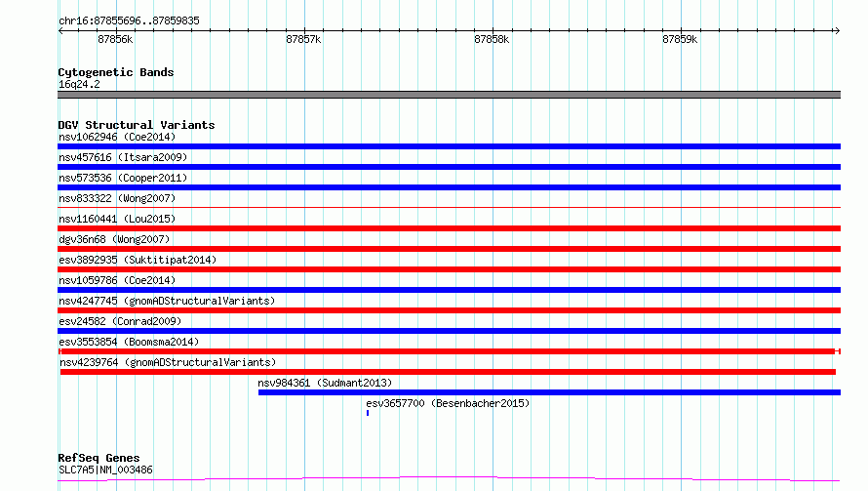868x491 pixels.
Task: Click nsv4247745 (gnomADStructuralVariants) label
Action: (167, 301)
